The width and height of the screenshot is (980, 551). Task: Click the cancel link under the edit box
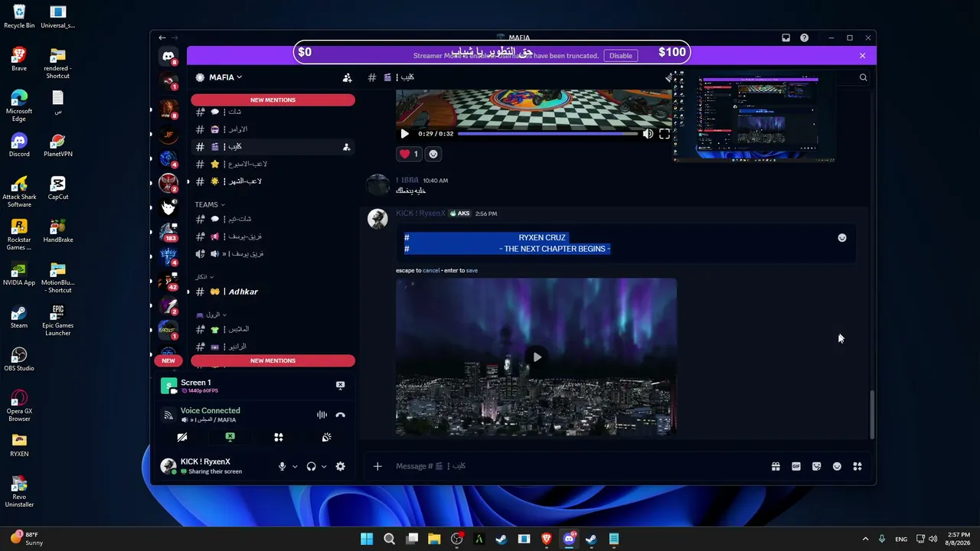(431, 270)
